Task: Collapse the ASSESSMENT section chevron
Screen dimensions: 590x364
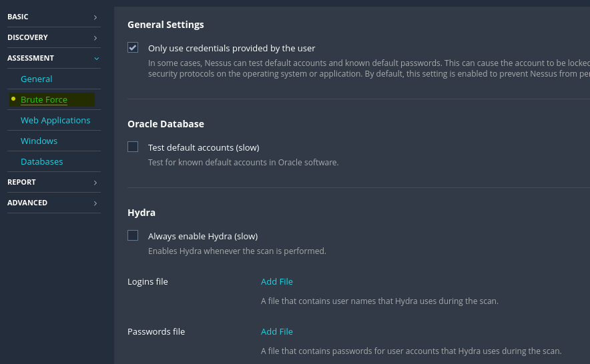Action: point(96,59)
